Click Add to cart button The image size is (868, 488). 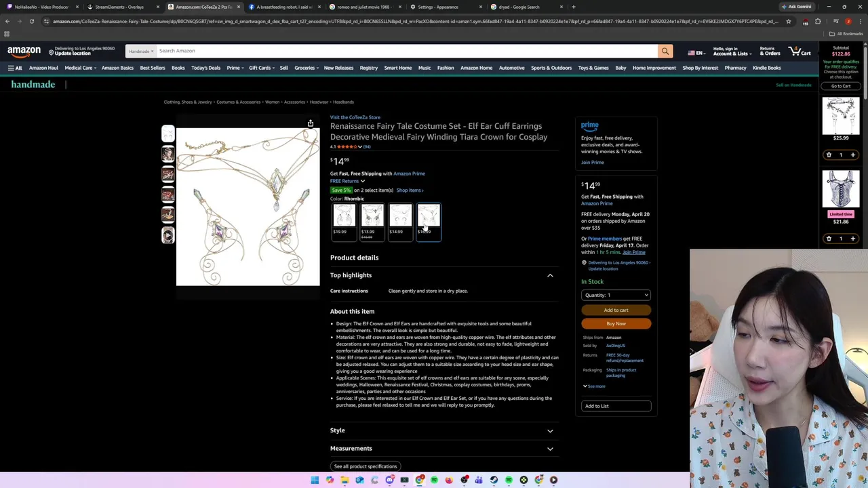(x=616, y=310)
